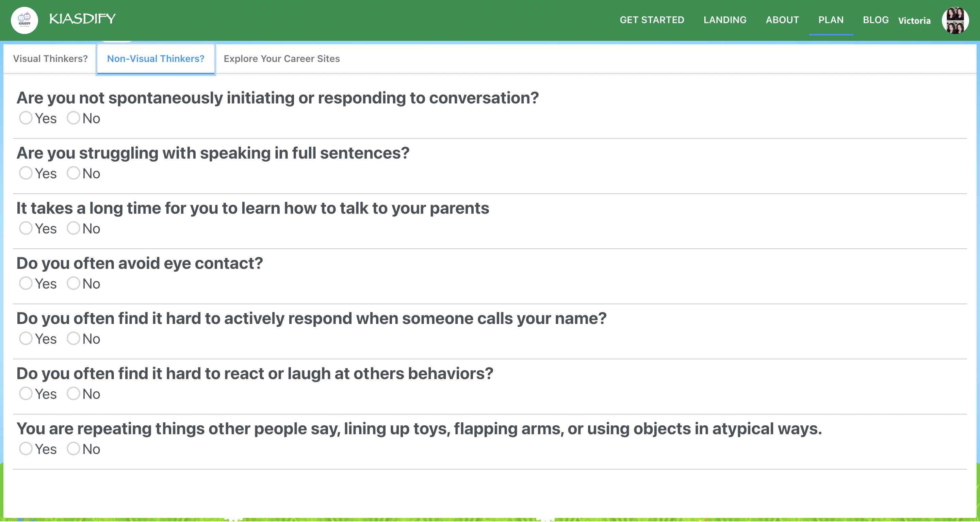The width and height of the screenshot is (980, 522).
Task: Click the Victoria username label
Action: pos(914,20)
